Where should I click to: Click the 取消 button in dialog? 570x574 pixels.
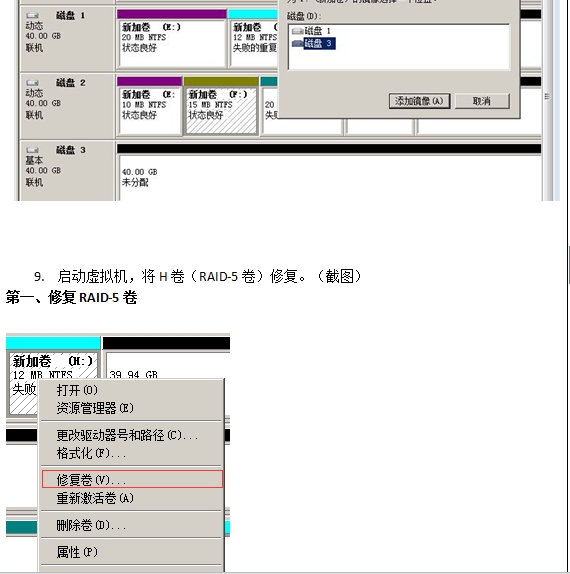click(482, 101)
